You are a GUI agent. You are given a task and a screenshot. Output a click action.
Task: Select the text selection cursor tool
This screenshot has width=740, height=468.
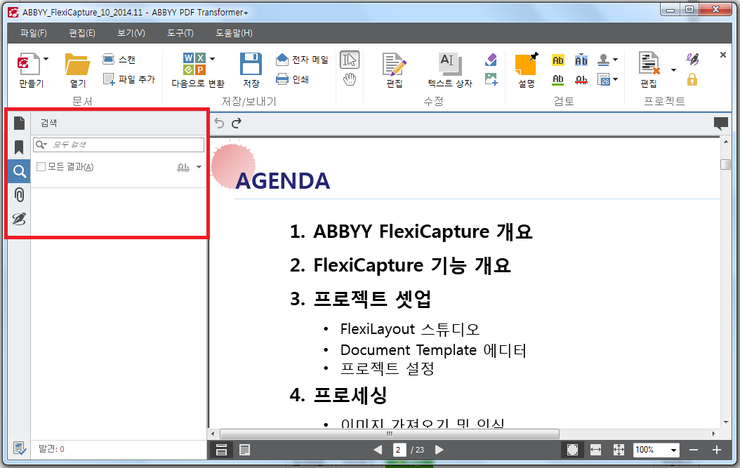point(350,60)
